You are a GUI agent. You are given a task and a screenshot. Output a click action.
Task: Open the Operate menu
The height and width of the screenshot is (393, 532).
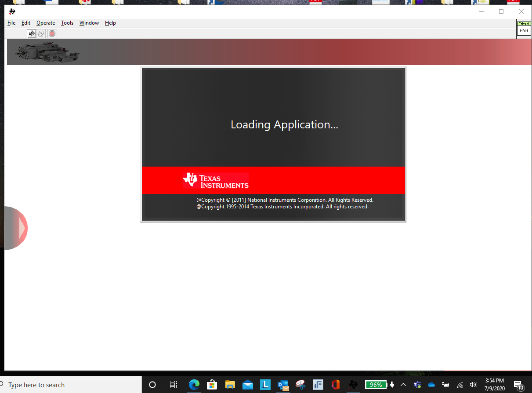[x=46, y=23]
